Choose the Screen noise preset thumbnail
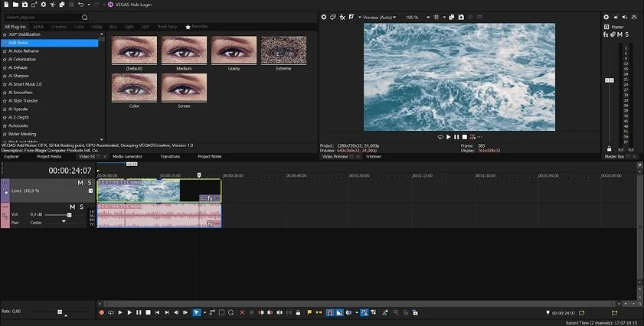The height and width of the screenshot is (326, 644). click(184, 87)
